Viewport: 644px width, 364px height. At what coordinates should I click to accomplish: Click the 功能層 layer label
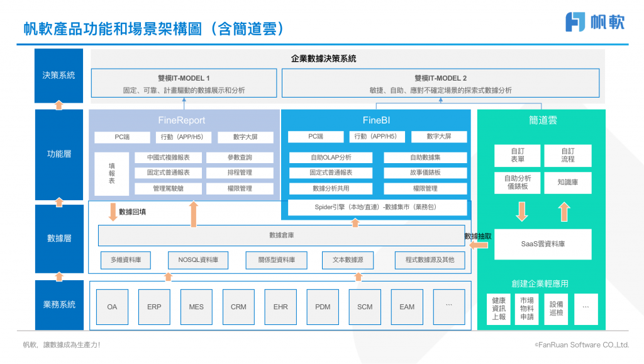(x=59, y=154)
